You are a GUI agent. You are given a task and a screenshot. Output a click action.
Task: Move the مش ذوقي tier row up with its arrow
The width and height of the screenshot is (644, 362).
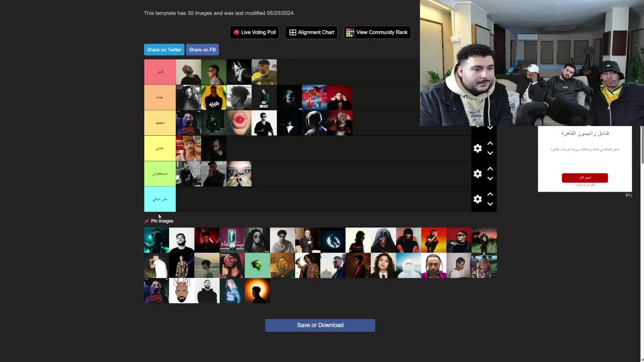(490, 195)
